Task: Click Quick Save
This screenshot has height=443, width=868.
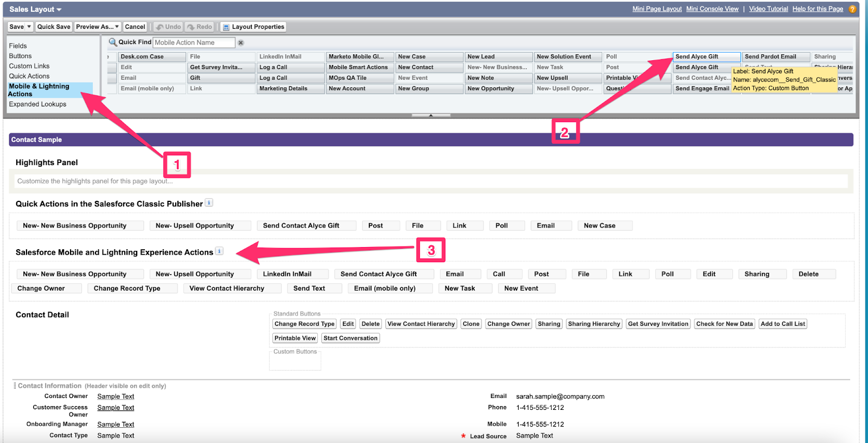Action: point(54,27)
